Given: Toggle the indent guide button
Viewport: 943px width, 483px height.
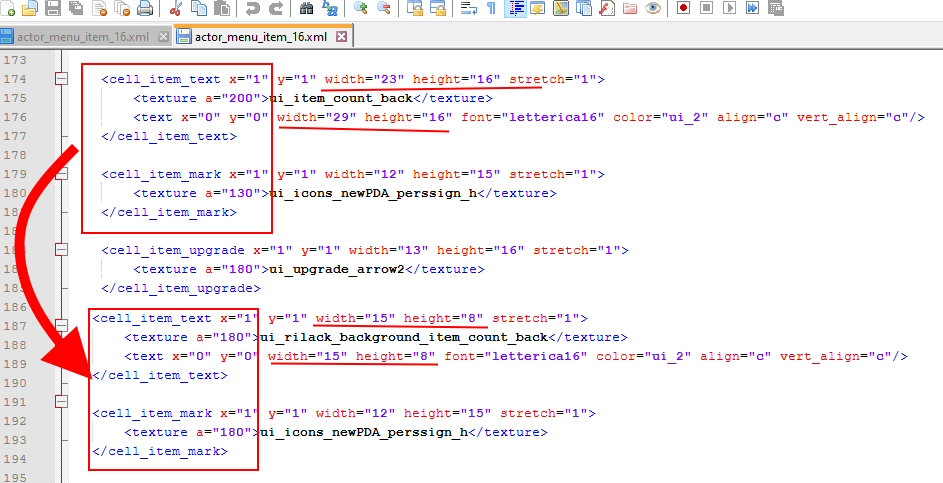Looking at the screenshot, I should (x=515, y=8).
